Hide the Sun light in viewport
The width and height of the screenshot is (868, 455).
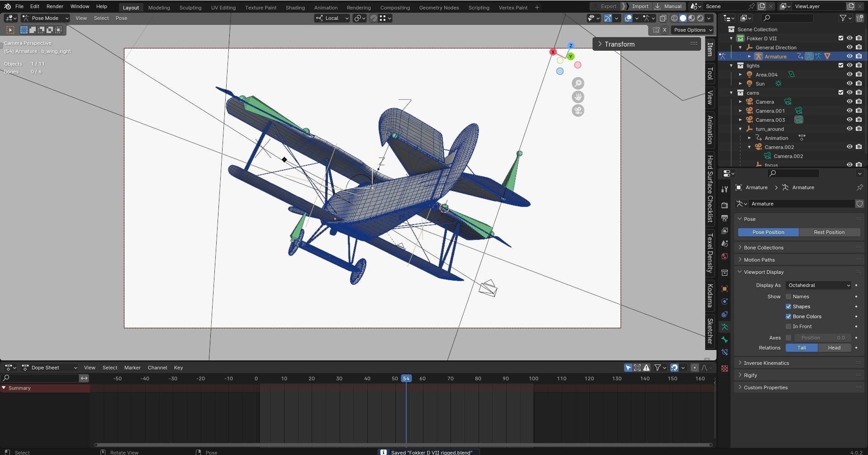[849, 84]
